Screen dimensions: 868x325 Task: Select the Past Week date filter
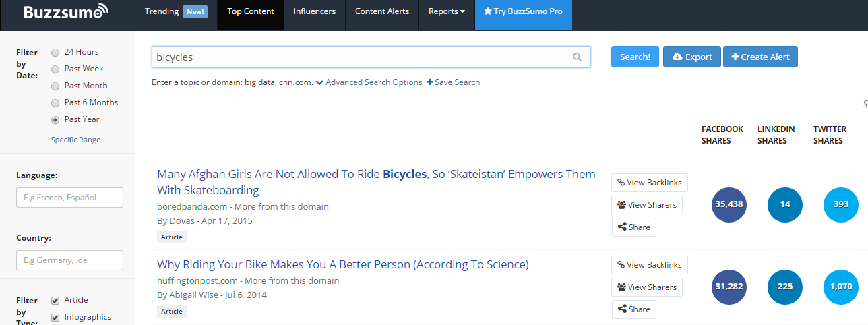pos(55,69)
